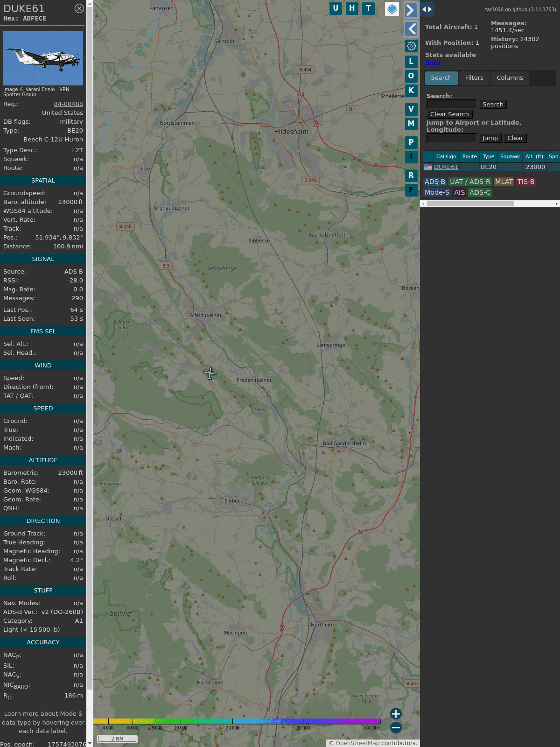
Task: Zoom out with the minus button
Action: pos(396,727)
